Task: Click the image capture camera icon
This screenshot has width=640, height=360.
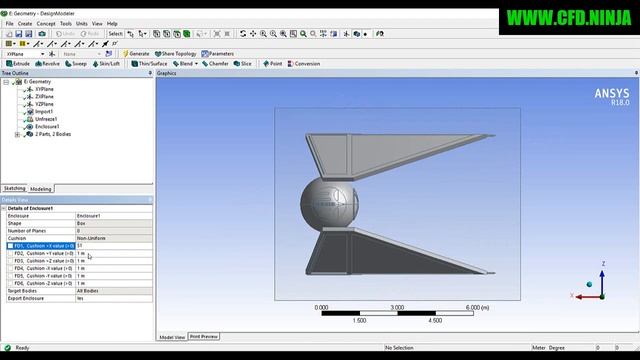Action: [x=42, y=34]
